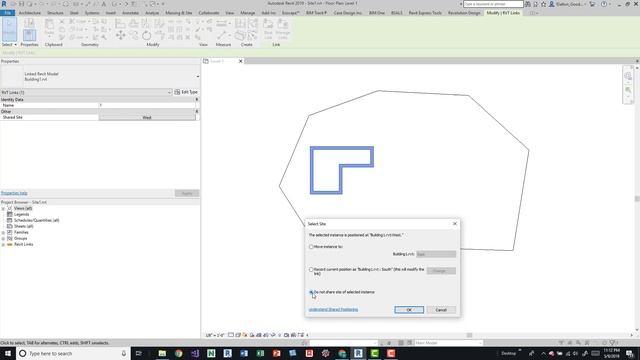This screenshot has width=640, height=360.
Task: Open the Select panel dropdown in the ribbon
Action: pyautogui.click(x=9, y=44)
